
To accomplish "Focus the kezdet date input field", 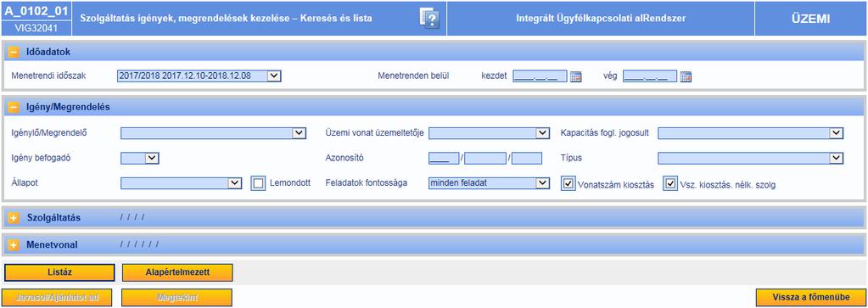I will coord(540,76).
